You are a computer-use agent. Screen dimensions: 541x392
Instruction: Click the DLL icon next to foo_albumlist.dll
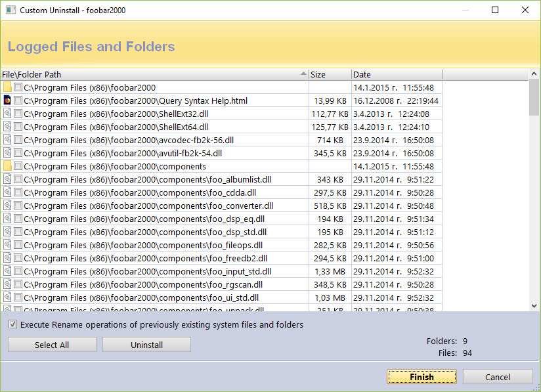pyautogui.click(x=7, y=179)
